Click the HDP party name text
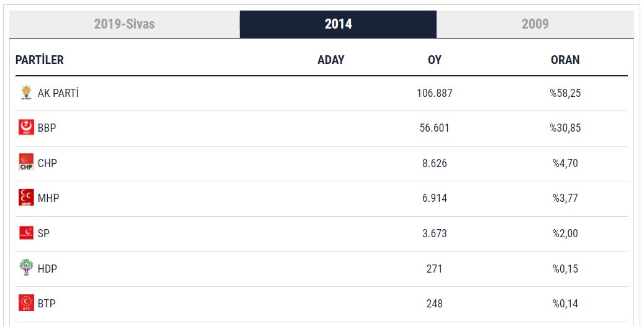Image resolution: width=644 pixels, height=326 pixels. coord(48,269)
